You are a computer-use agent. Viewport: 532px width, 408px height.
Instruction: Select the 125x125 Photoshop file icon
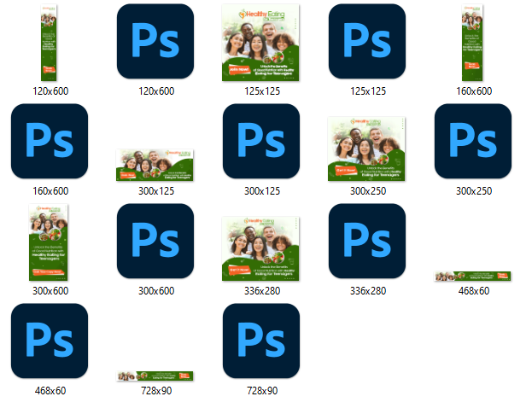[x=367, y=41]
